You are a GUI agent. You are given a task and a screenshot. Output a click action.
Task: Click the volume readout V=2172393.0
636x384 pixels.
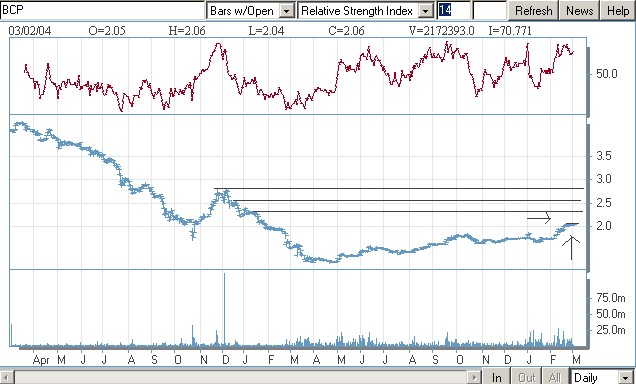coord(441,31)
